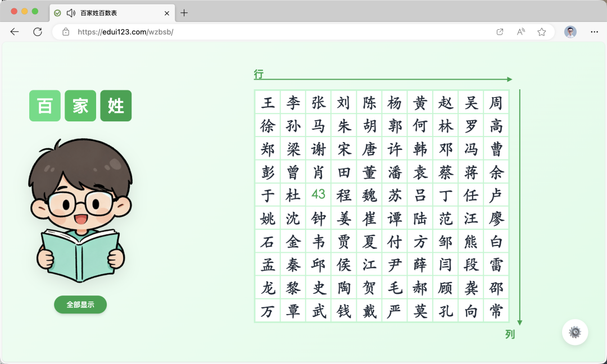Open the more options ellipsis menu
Viewport: 607px width, 364px height.
coord(594,32)
